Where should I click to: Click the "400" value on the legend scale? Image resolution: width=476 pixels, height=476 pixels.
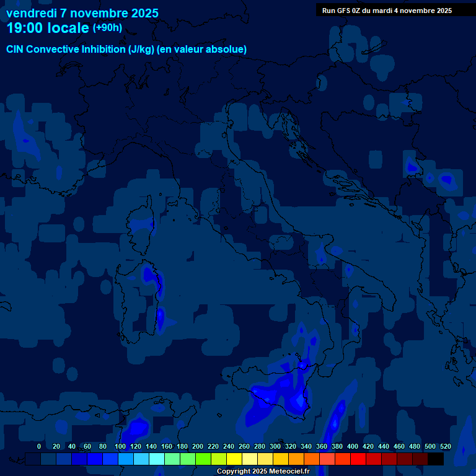click(353, 446)
